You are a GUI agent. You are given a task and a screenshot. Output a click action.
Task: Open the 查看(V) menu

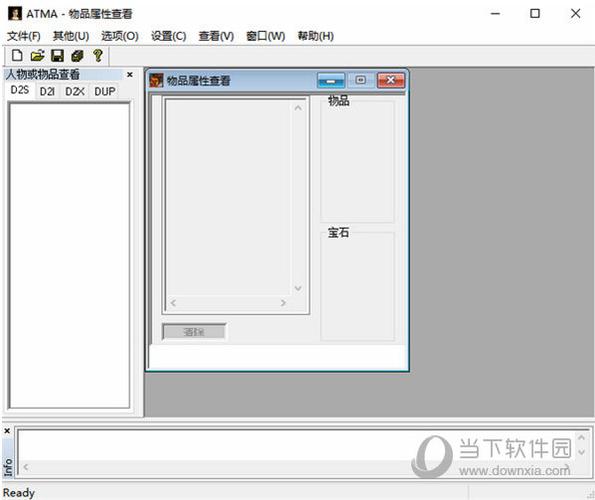[216, 36]
